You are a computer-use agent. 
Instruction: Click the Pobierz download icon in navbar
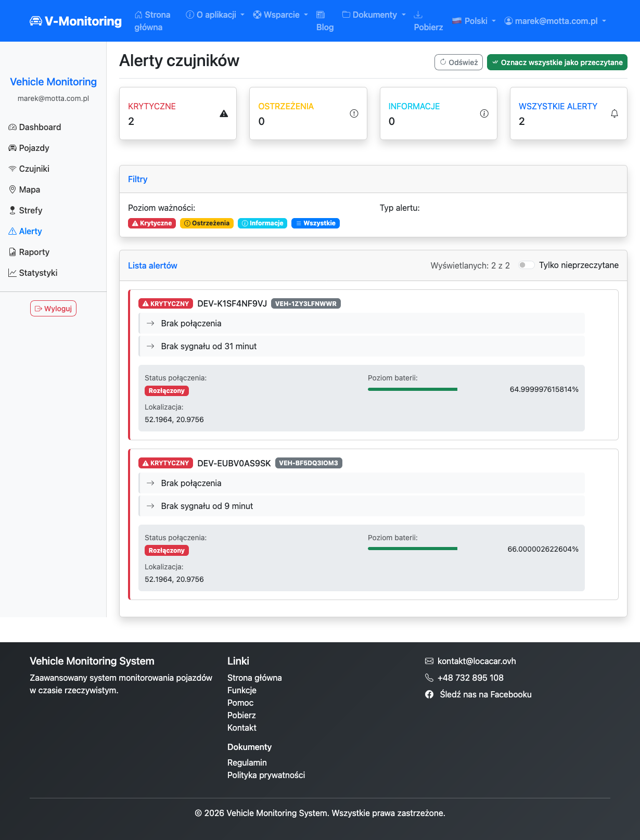tap(418, 15)
